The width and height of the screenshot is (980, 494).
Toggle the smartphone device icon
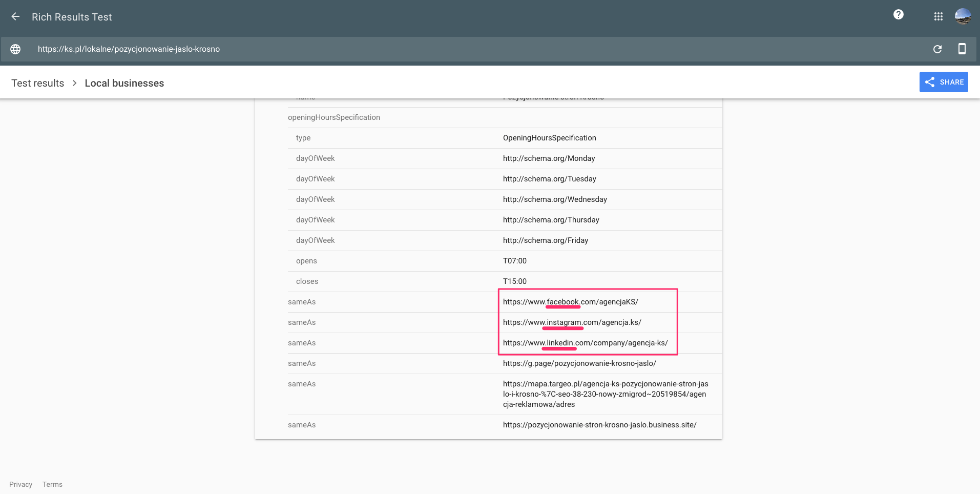tap(962, 49)
